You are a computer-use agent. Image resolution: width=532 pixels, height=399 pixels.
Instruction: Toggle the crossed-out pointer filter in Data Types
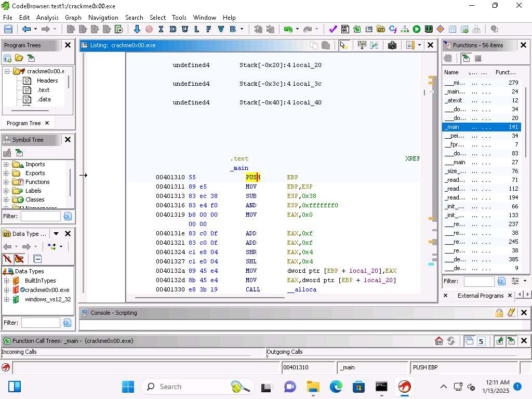tap(19, 259)
